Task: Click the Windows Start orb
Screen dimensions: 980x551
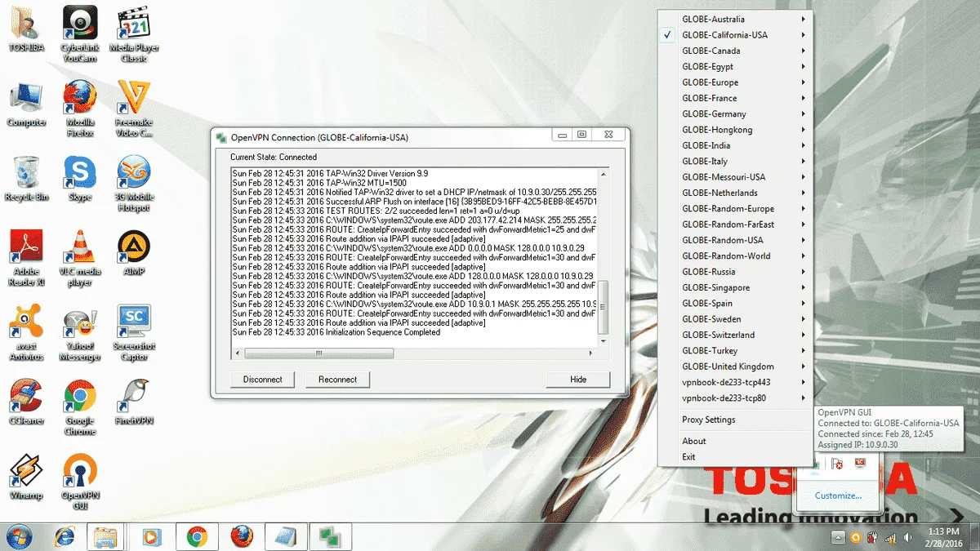Action: 20,536
